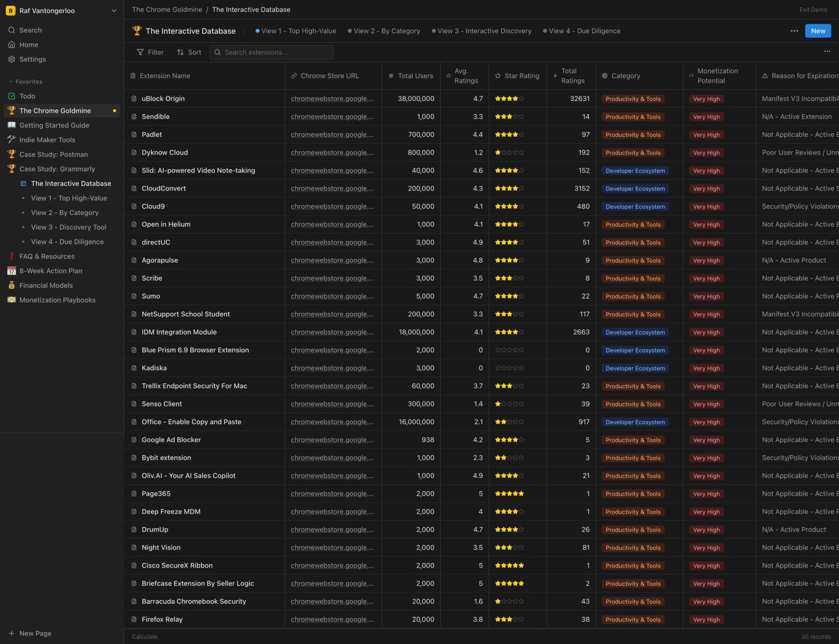This screenshot has width=839, height=644.
Task: Click the Sort arrows icon in toolbar
Action: [x=180, y=52]
